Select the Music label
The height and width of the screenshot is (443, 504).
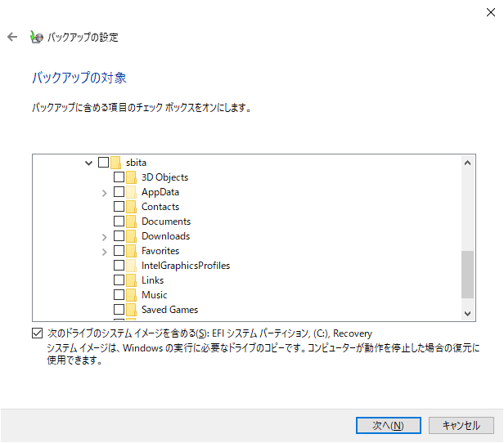click(155, 295)
